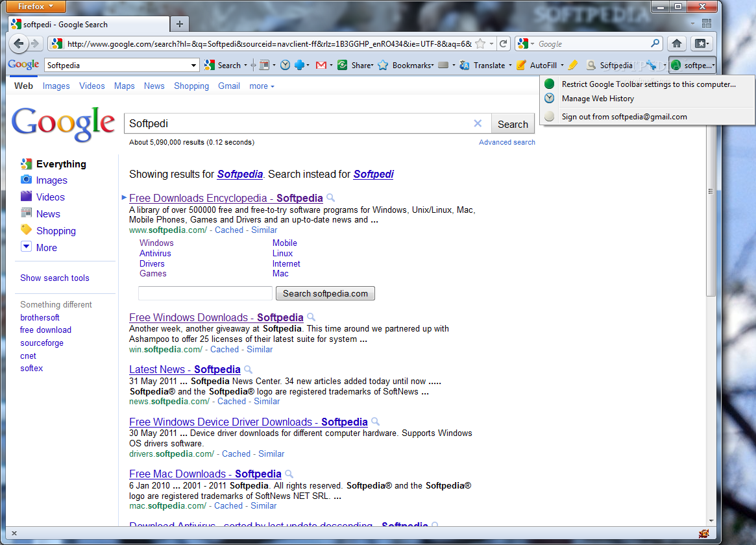Click the Forward navigation arrow
The image size is (756, 545).
pyautogui.click(x=34, y=44)
